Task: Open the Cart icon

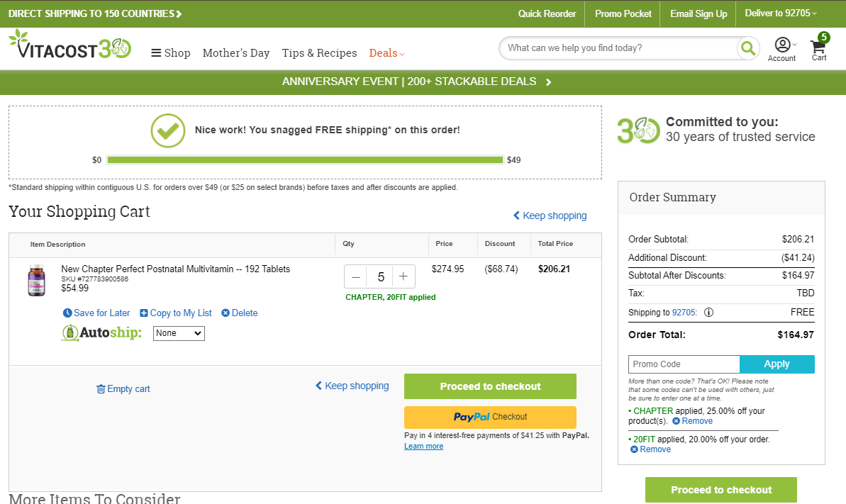Action: tap(819, 47)
